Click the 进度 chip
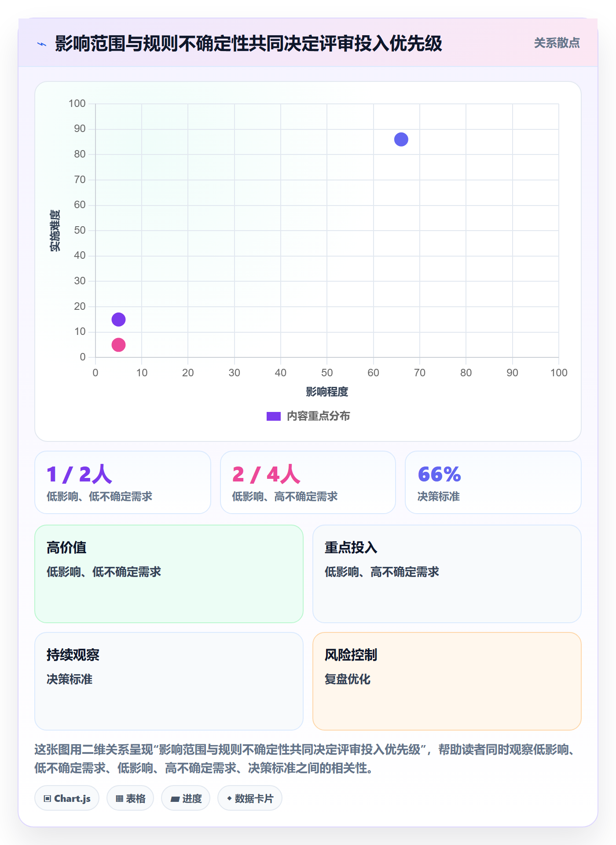616x845 pixels. click(186, 798)
